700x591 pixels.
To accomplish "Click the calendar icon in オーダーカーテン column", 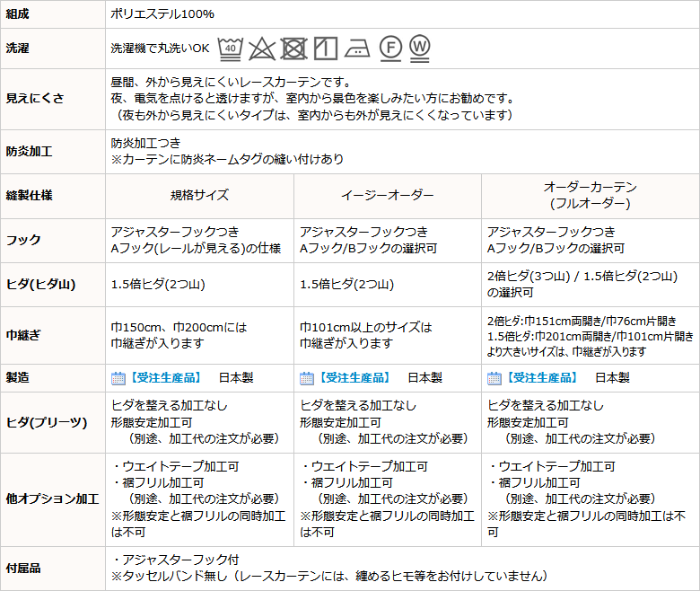I will pos(494,378).
